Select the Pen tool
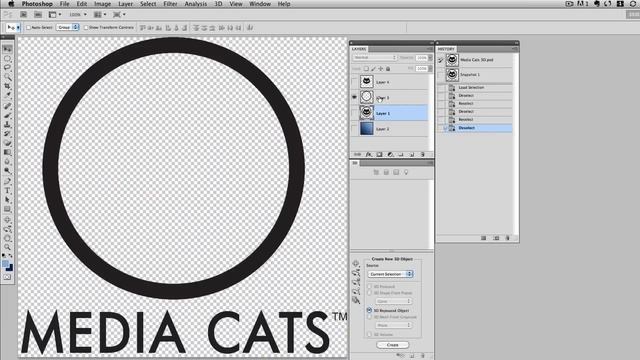This screenshot has height=360, width=640. [x=7, y=181]
